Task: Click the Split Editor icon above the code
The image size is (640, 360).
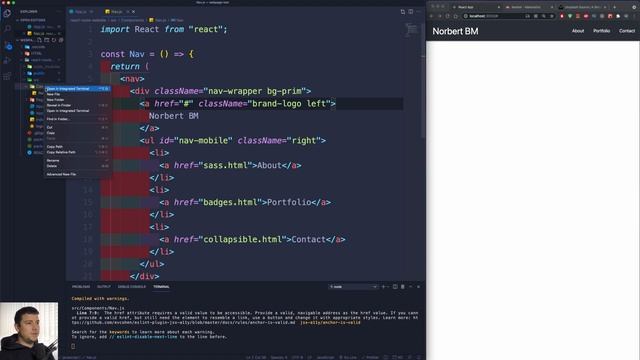Action: tap(411, 12)
